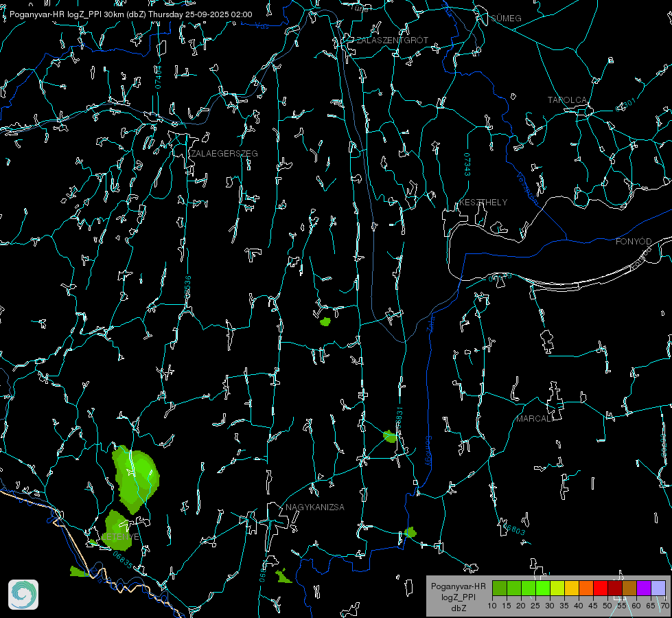
Task: Click the FONYÓD town label
Action: pyautogui.click(x=634, y=242)
